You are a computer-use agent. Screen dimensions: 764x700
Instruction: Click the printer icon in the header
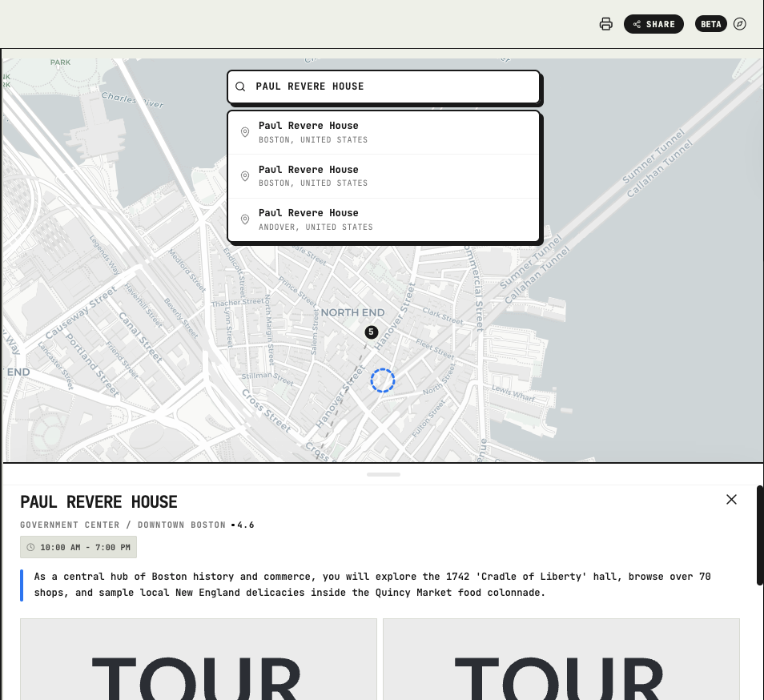click(605, 24)
